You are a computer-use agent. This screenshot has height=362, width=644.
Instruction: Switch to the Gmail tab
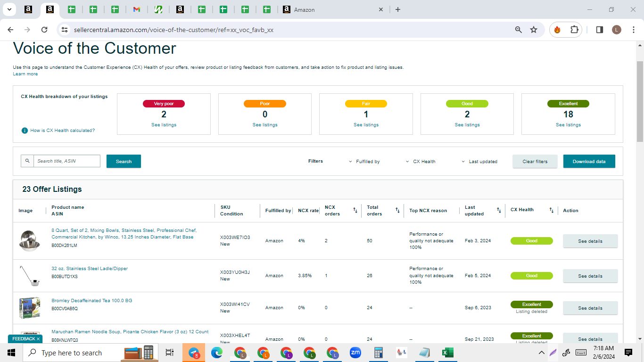(137, 9)
